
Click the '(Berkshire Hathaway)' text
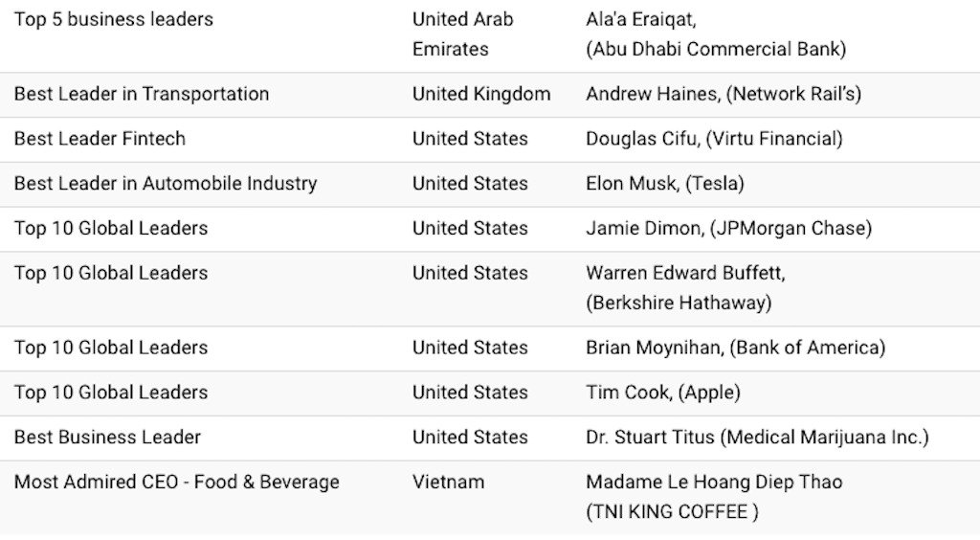point(679,303)
